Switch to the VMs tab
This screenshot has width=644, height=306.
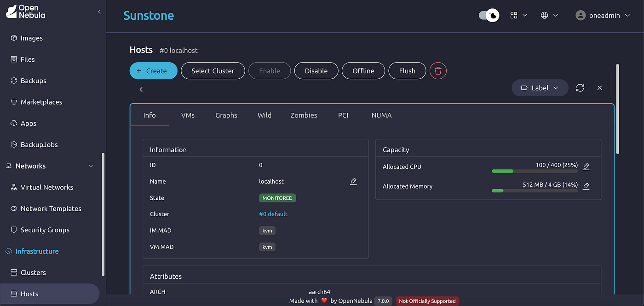tap(188, 115)
